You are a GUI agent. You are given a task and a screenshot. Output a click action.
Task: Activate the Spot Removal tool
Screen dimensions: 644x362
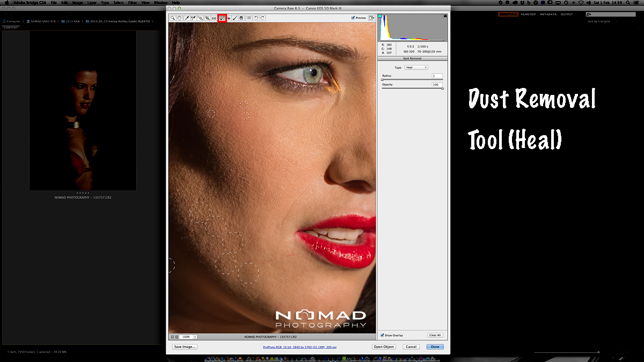222,18
